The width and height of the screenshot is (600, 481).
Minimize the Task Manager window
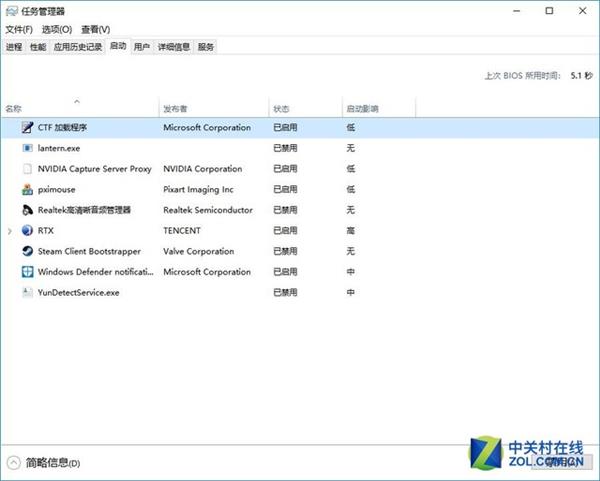[x=517, y=11]
